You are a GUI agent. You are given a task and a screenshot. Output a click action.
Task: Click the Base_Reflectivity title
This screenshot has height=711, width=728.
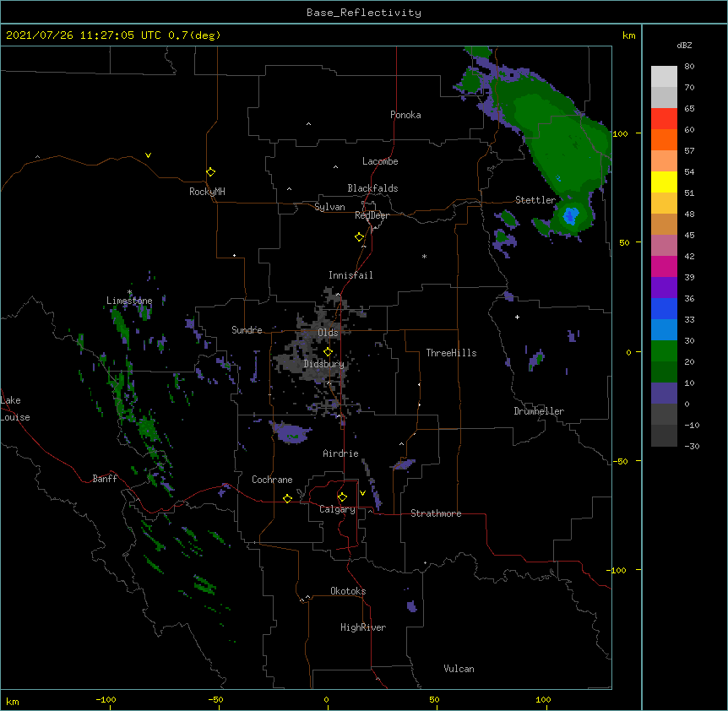(364, 13)
